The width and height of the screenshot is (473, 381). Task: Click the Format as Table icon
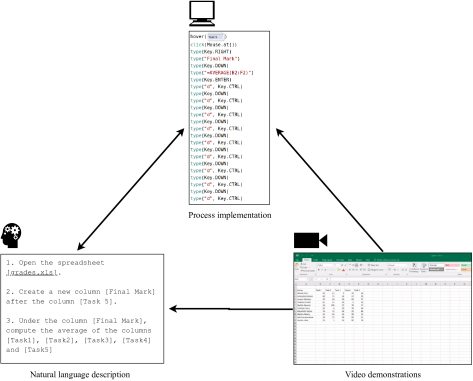[424, 267]
